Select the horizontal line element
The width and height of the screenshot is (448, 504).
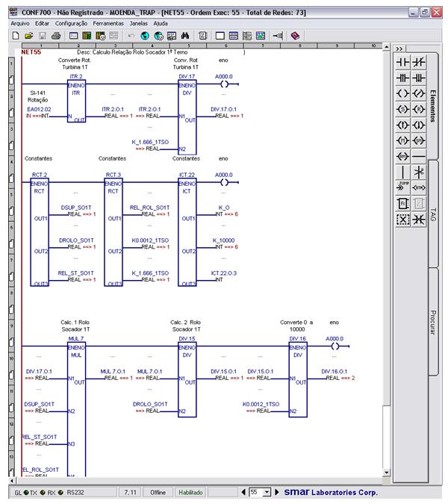click(x=418, y=156)
